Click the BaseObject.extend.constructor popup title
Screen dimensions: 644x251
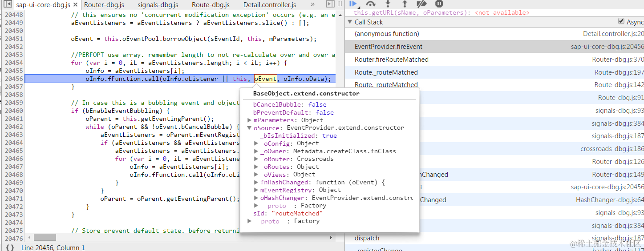click(x=306, y=94)
